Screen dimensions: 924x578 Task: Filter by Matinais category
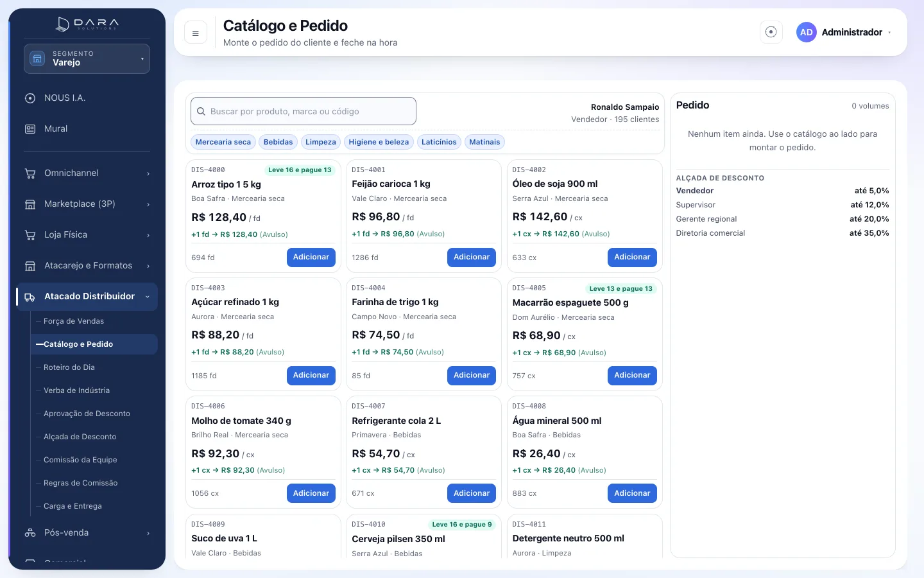click(x=484, y=142)
